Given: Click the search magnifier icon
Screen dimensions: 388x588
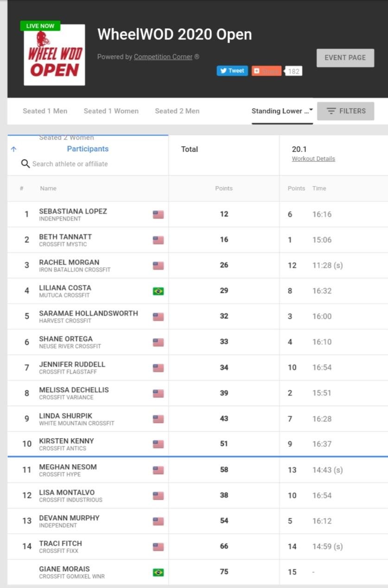Looking at the screenshot, I should [x=25, y=164].
